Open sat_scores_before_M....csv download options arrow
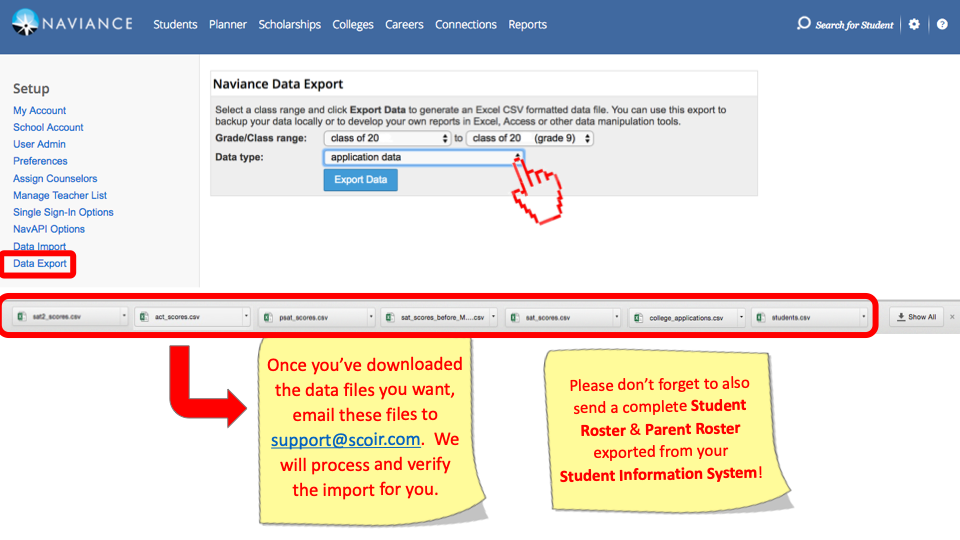 click(x=493, y=317)
